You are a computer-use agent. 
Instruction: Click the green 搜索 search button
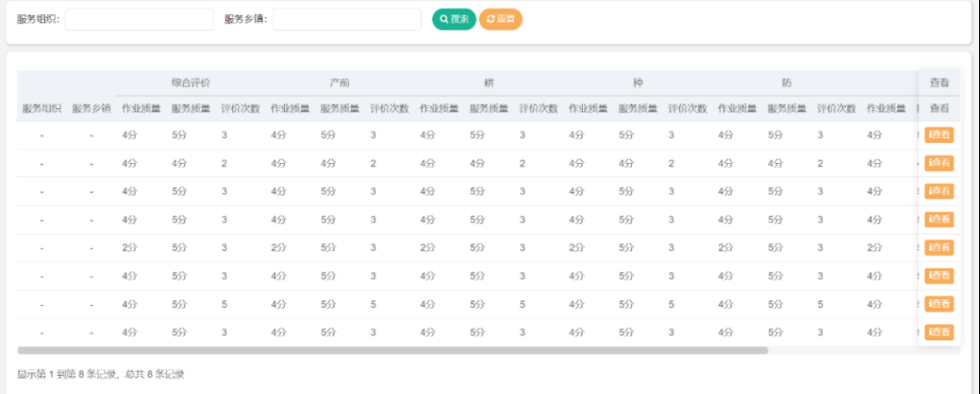coord(454,19)
